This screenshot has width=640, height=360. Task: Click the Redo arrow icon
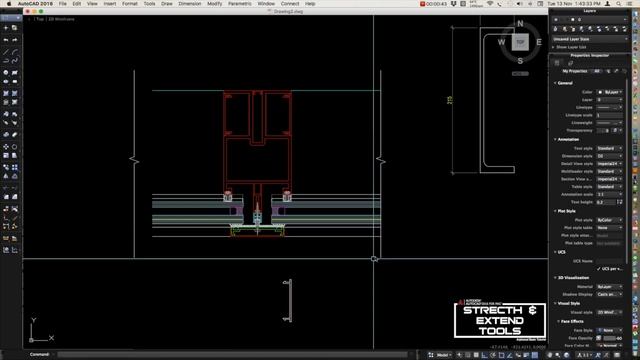point(15,40)
